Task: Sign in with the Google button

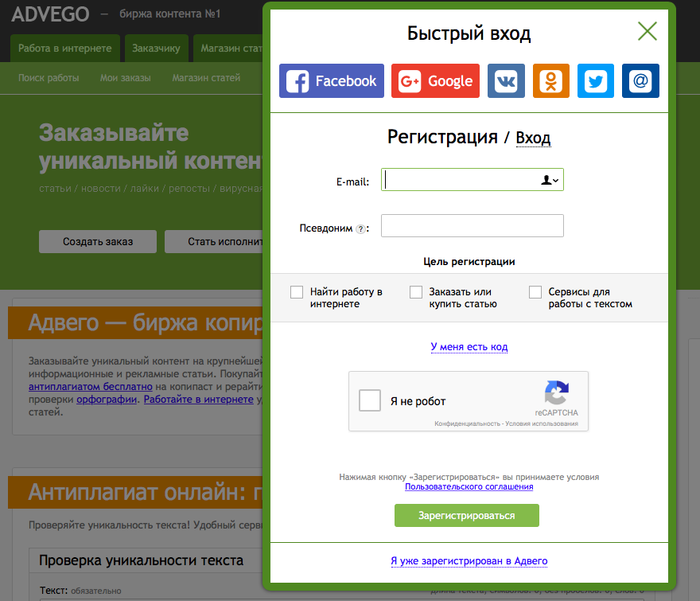Action: tap(435, 81)
